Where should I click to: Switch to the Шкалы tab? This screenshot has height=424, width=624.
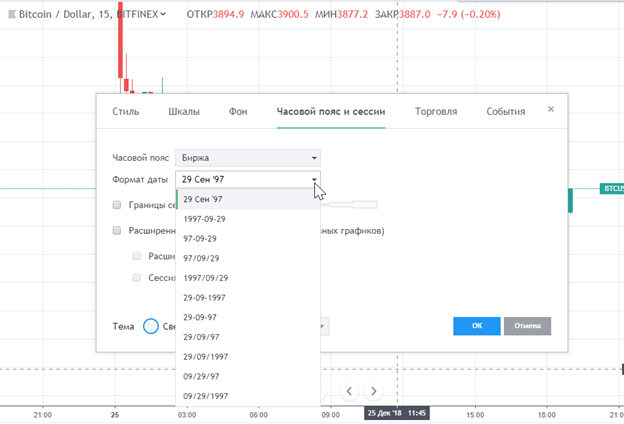pos(184,111)
